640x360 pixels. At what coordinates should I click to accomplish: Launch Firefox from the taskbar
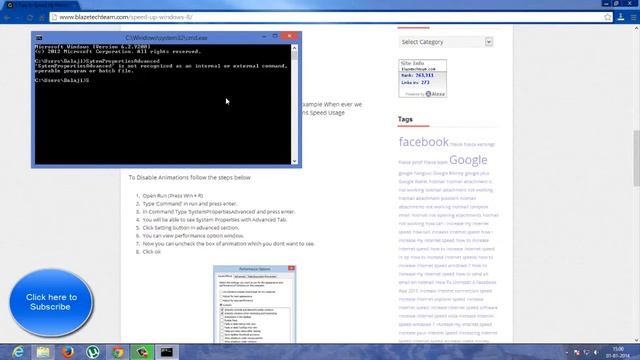[68, 352]
